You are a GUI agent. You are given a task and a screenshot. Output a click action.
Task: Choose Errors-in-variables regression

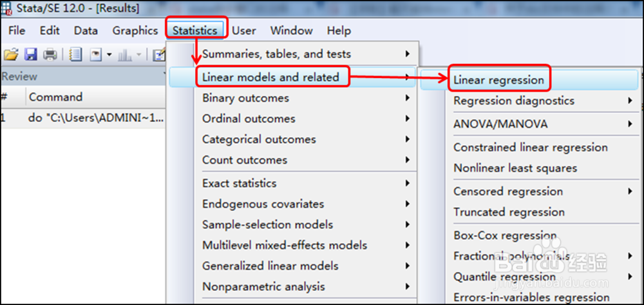click(x=529, y=297)
